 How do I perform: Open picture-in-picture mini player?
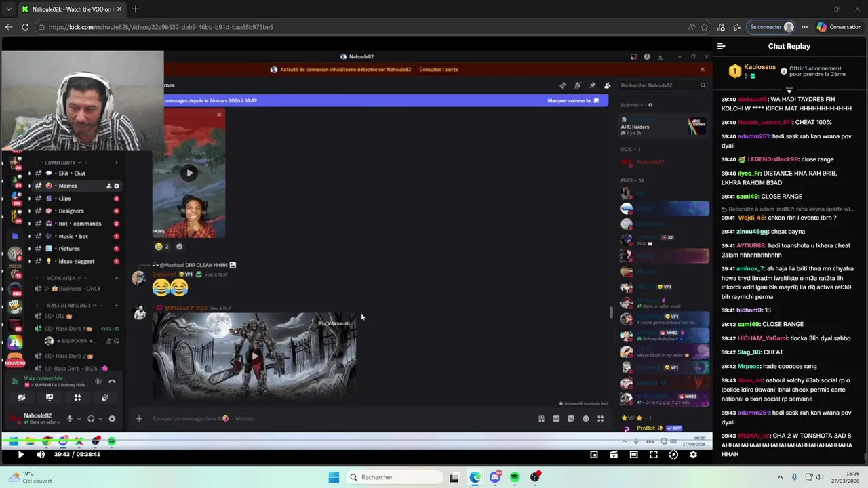(x=594, y=455)
